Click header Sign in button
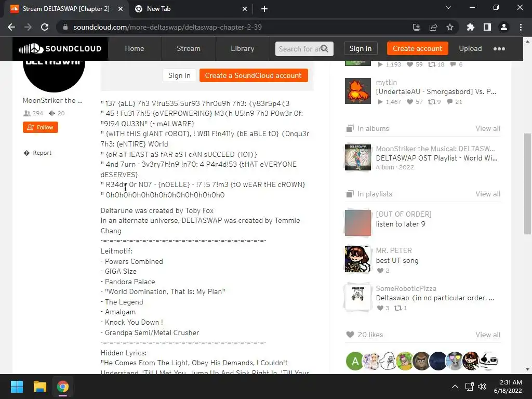Viewport: 532px width, 399px height. point(361,48)
